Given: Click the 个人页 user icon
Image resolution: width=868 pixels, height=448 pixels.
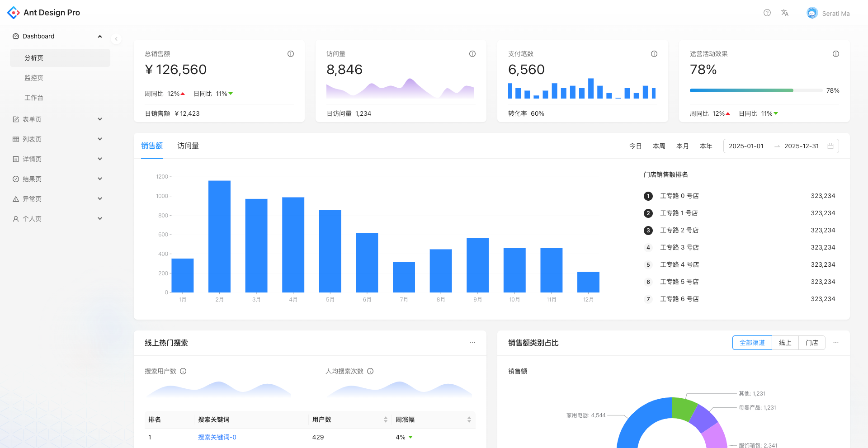Looking at the screenshot, I should [x=16, y=219].
